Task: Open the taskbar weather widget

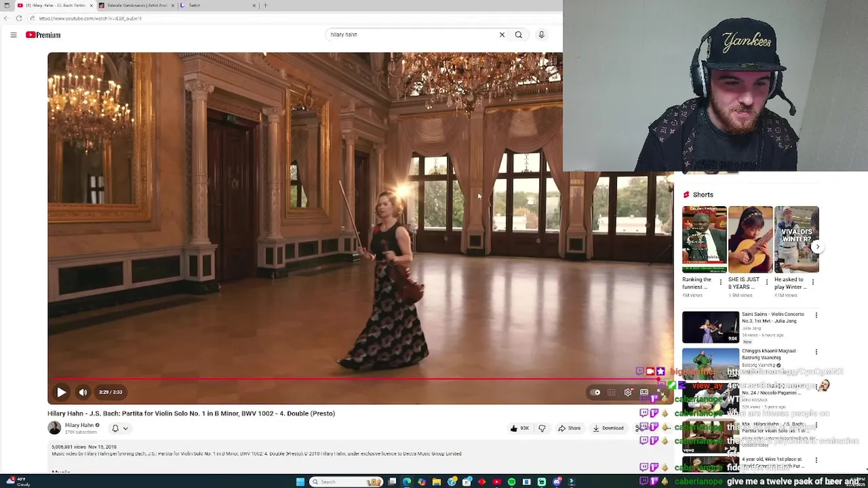Action: pos(17,482)
